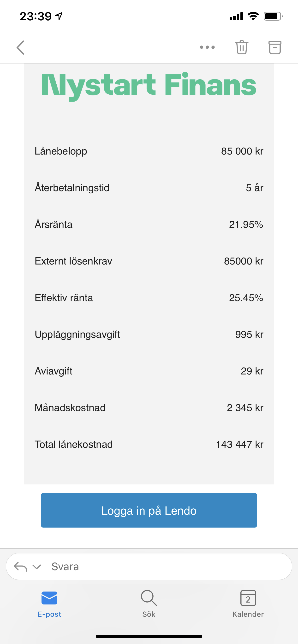Tap the Nystart Finans logo

(149, 86)
